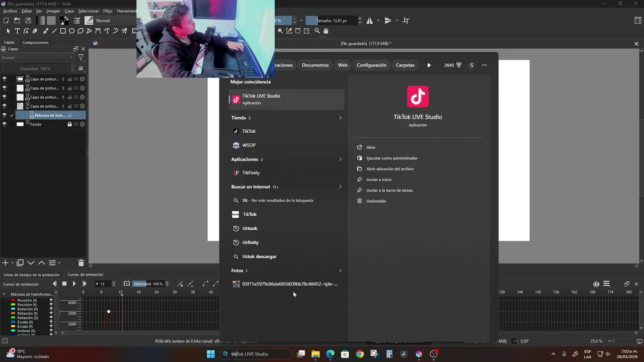The height and width of the screenshot is (362, 644).
Task: Switch to Composiciones tab
Action: (x=36, y=42)
